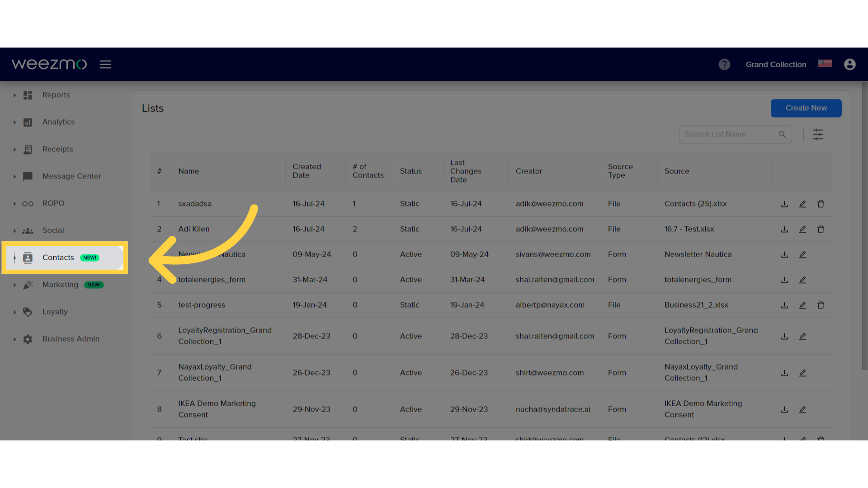Click the Business Admin gear icon
This screenshot has width=868, height=488.
pos(28,339)
